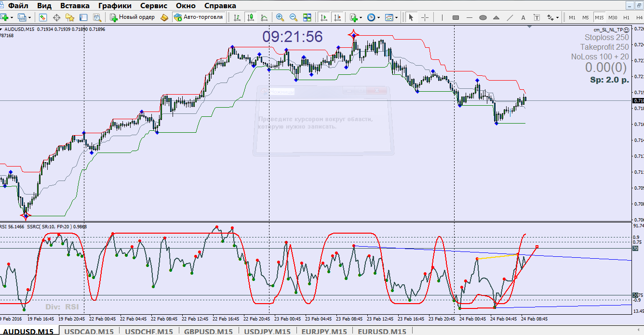Image resolution: width=644 pixels, height=335 pixels.
Task: Click the RSI 56.1466 indicator header
Action: point(13,226)
